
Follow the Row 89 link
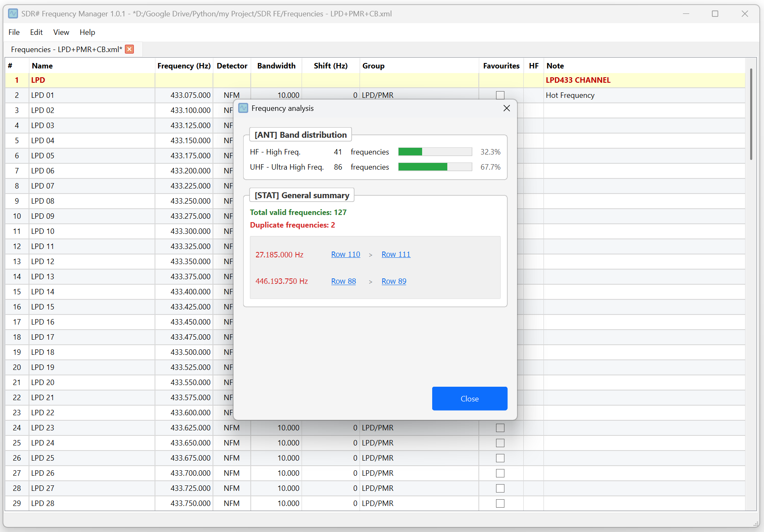click(x=394, y=281)
